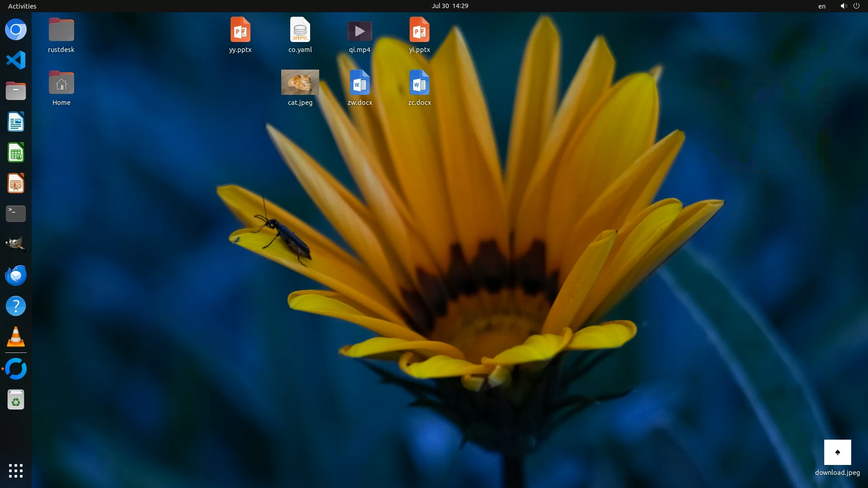
Task: Click the volume speaker indicator
Action: [x=843, y=6]
